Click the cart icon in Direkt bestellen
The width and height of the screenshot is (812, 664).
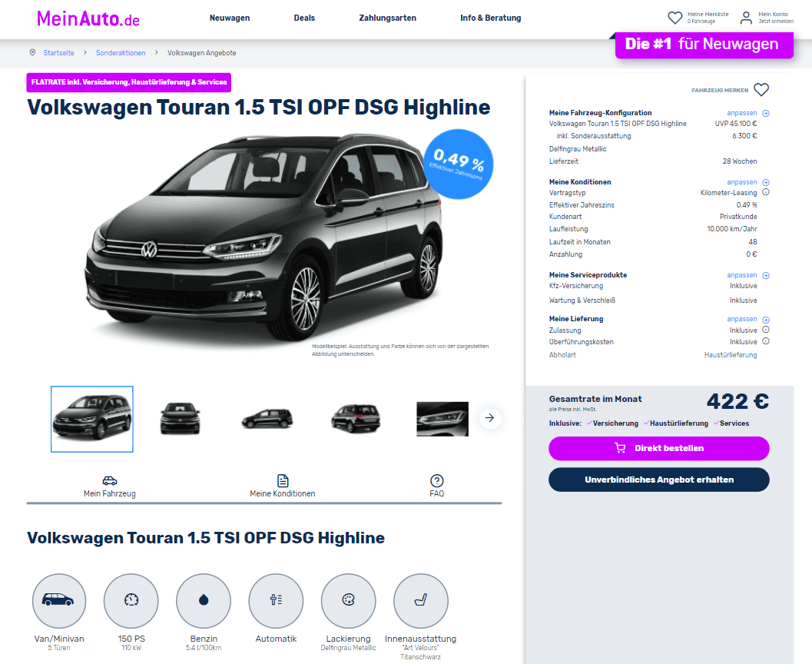click(x=620, y=448)
